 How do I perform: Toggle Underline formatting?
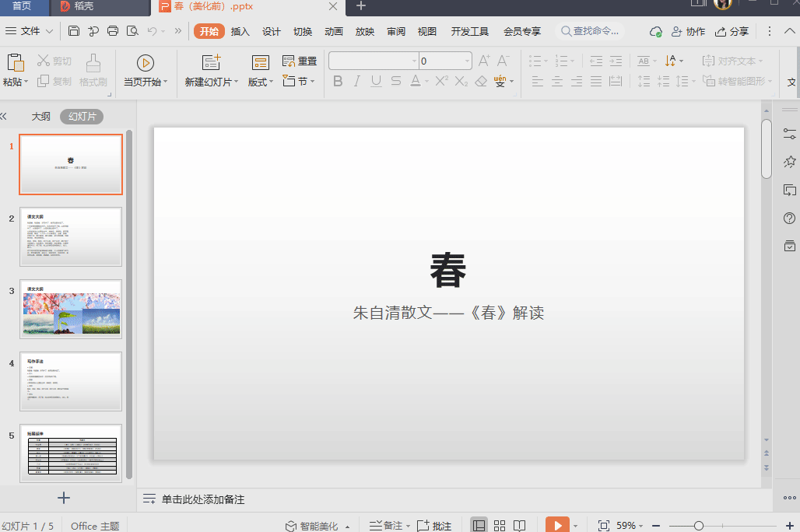[x=376, y=81]
